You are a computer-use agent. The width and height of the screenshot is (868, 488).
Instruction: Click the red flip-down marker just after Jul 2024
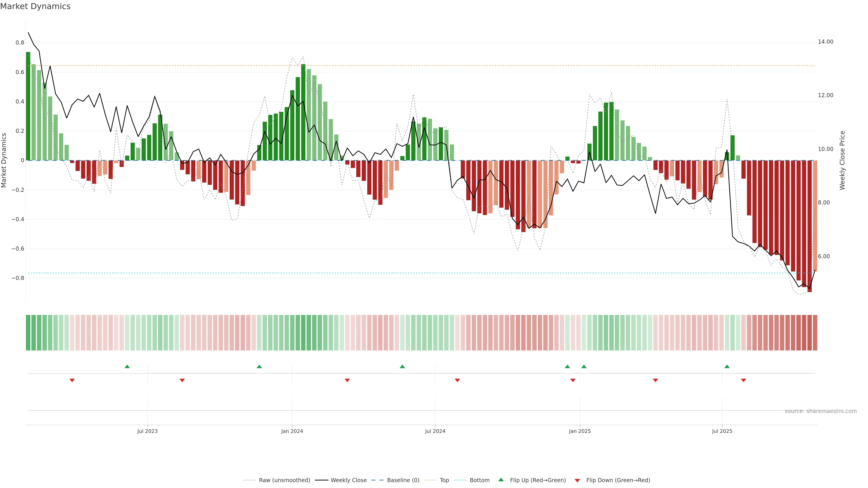(x=457, y=380)
